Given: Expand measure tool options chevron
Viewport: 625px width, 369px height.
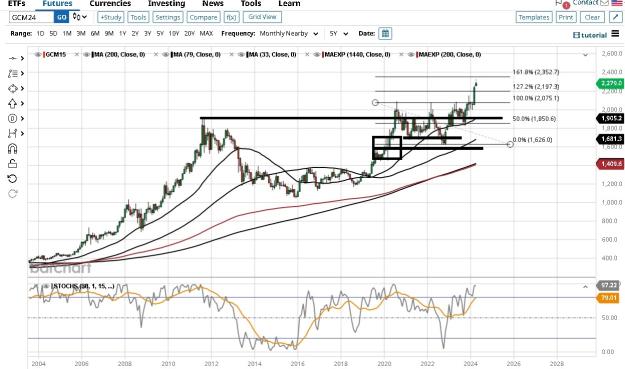Looking at the screenshot, I should [22, 133].
